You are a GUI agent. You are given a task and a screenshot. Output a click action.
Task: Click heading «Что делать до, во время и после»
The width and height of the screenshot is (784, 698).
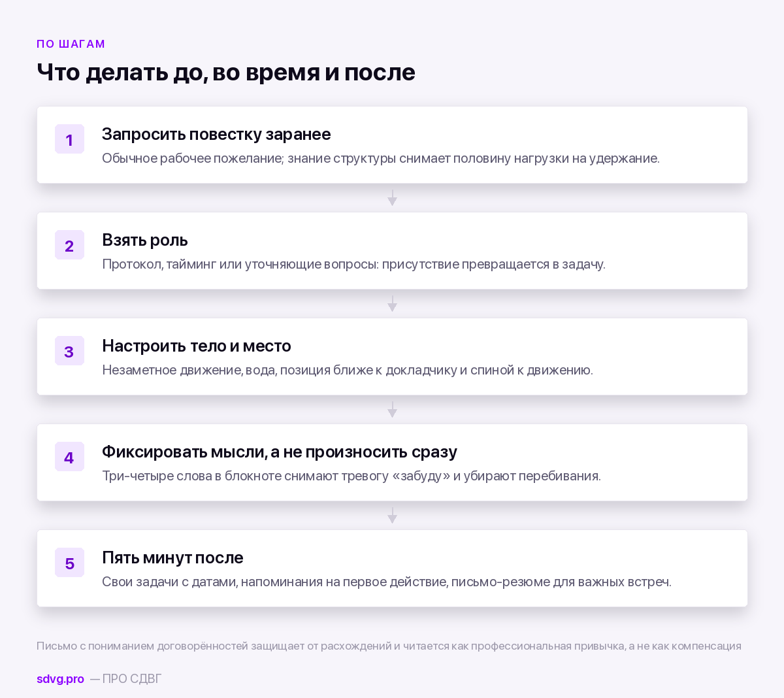(226, 72)
